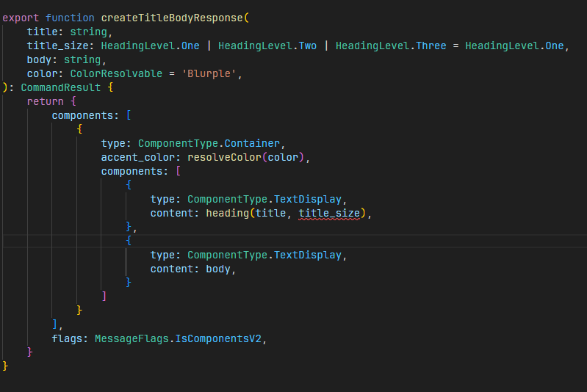Click ComponentType.Container value
587x392 pixels.
coord(209,143)
